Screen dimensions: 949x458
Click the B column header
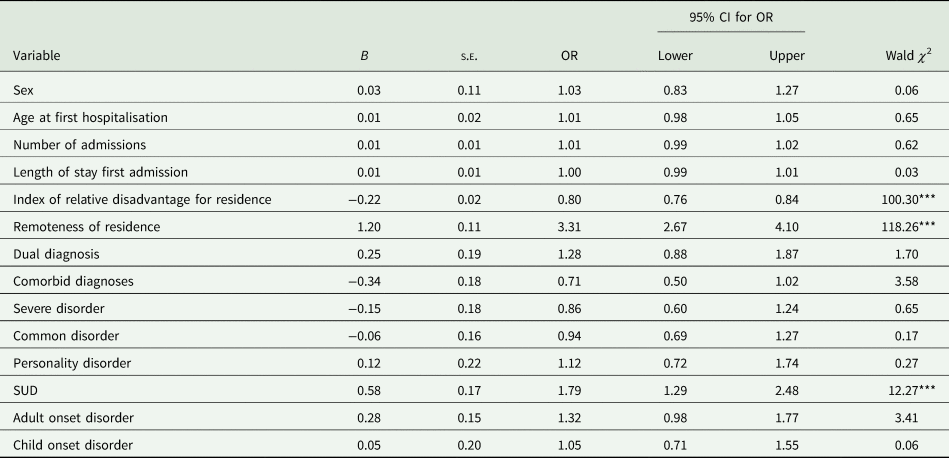click(364, 55)
